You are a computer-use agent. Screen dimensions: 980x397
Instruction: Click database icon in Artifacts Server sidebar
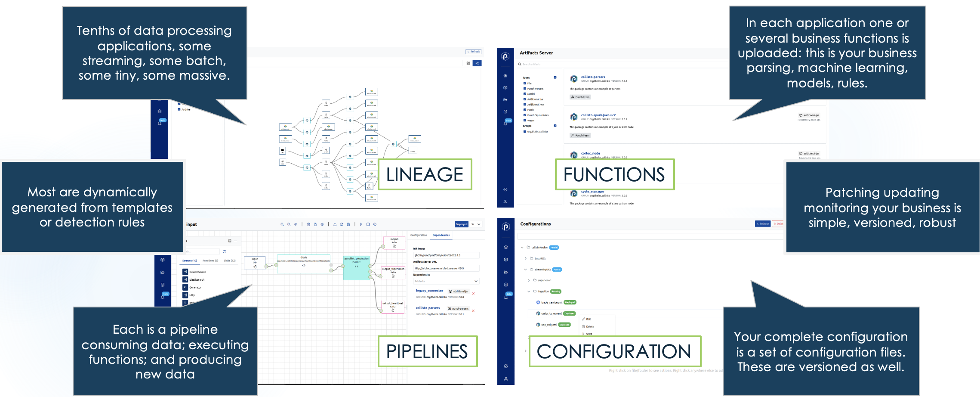pyautogui.click(x=505, y=112)
